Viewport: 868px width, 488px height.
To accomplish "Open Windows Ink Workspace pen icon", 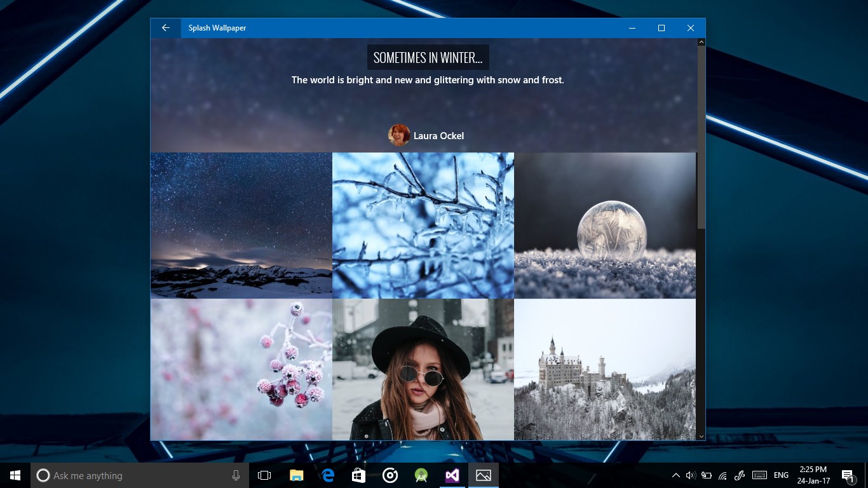I will click(739, 475).
